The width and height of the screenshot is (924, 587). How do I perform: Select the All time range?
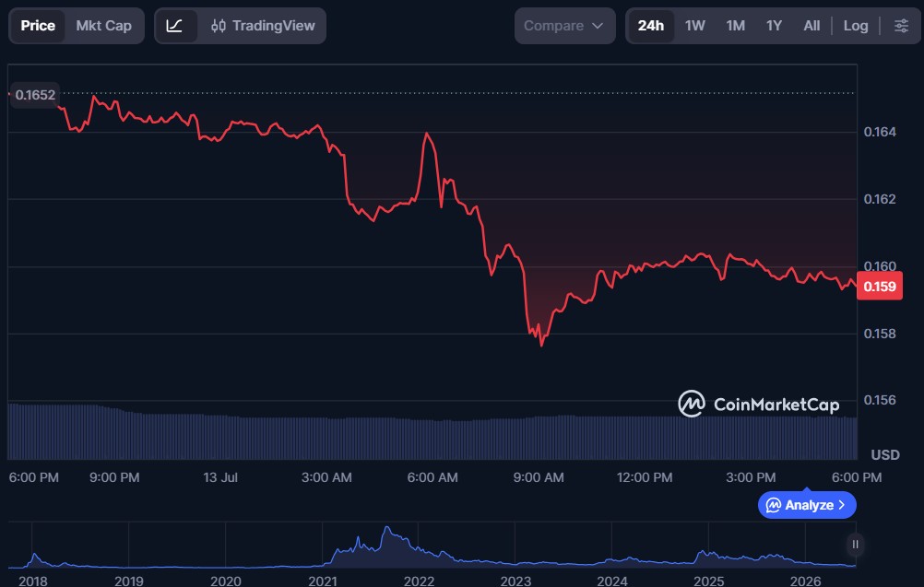click(811, 26)
